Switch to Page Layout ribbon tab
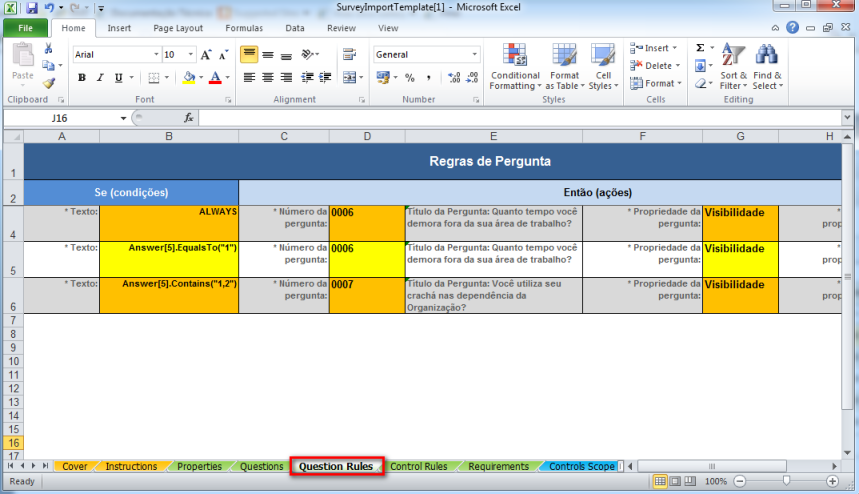This screenshot has width=859, height=494. click(x=178, y=28)
